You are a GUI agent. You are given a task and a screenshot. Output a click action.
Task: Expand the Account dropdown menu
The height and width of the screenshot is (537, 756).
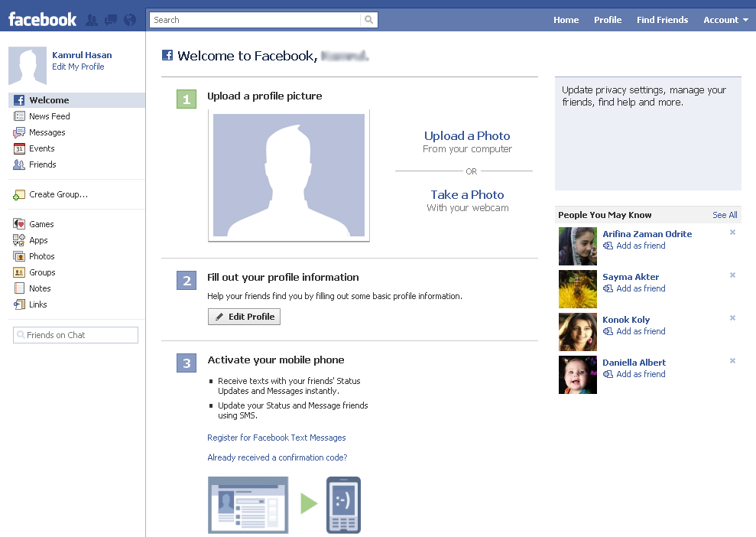725,20
